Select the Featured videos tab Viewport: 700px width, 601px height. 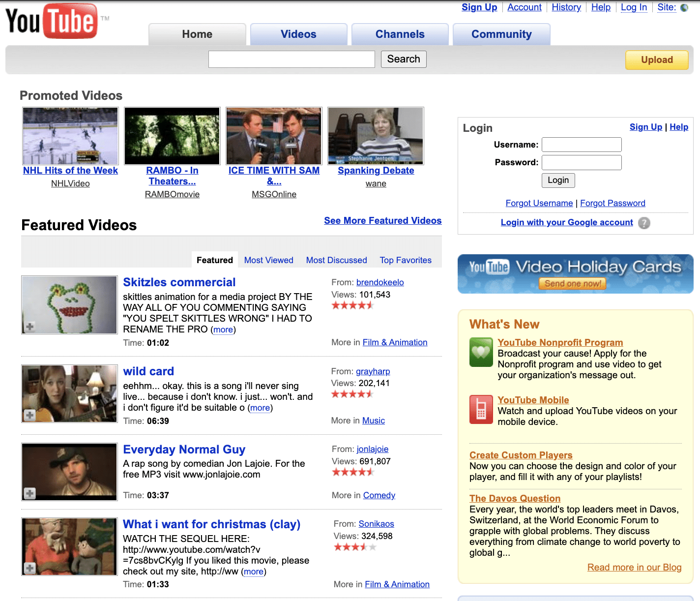point(215,260)
